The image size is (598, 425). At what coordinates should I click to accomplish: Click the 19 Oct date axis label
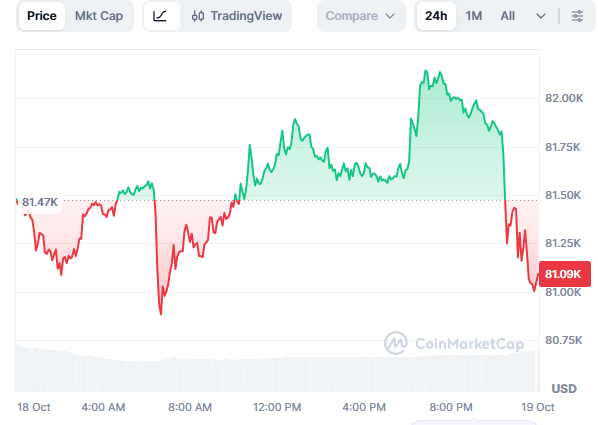tap(537, 407)
